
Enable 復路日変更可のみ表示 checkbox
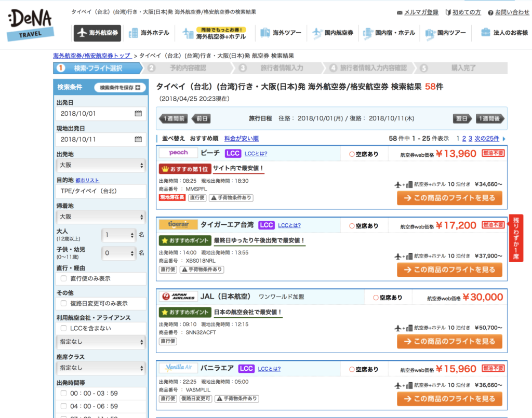point(63,303)
